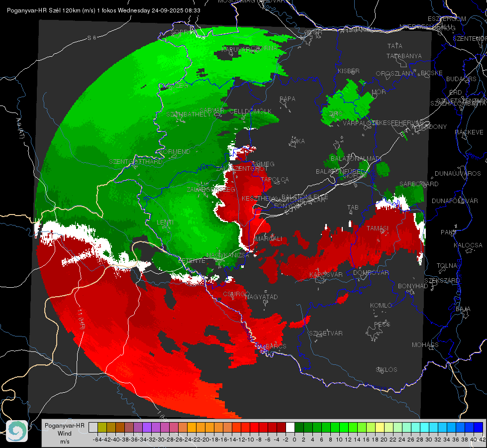Select the cyan swatch between 28 and 30

tap(425, 427)
